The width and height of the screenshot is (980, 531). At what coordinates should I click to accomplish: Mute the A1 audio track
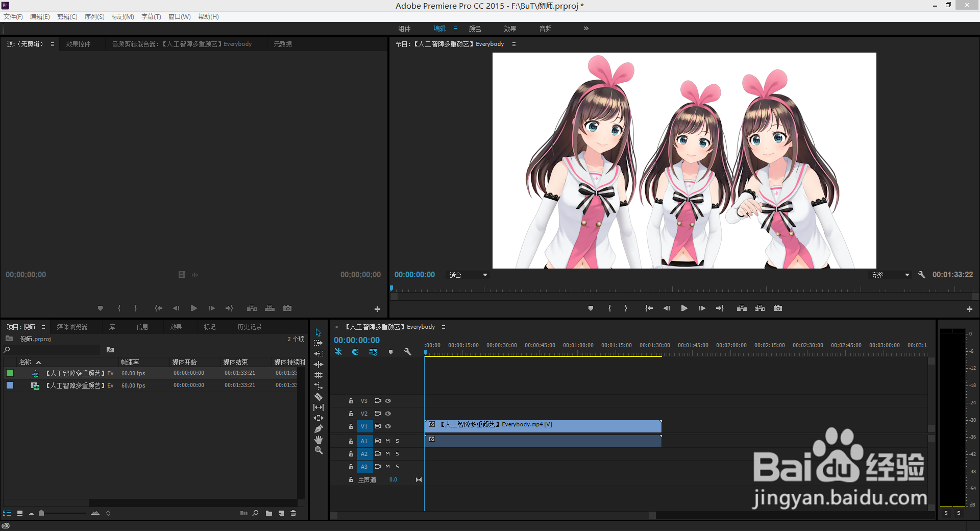[x=387, y=441]
